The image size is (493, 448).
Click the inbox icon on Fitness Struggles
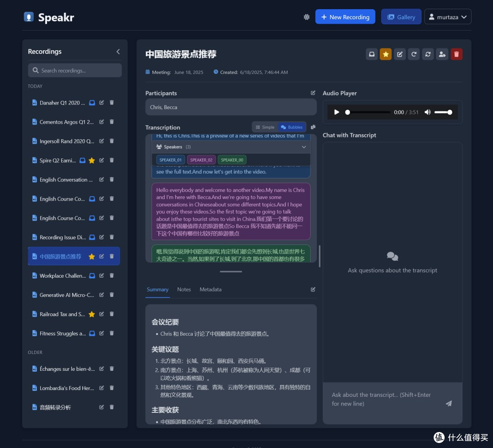(x=92, y=333)
